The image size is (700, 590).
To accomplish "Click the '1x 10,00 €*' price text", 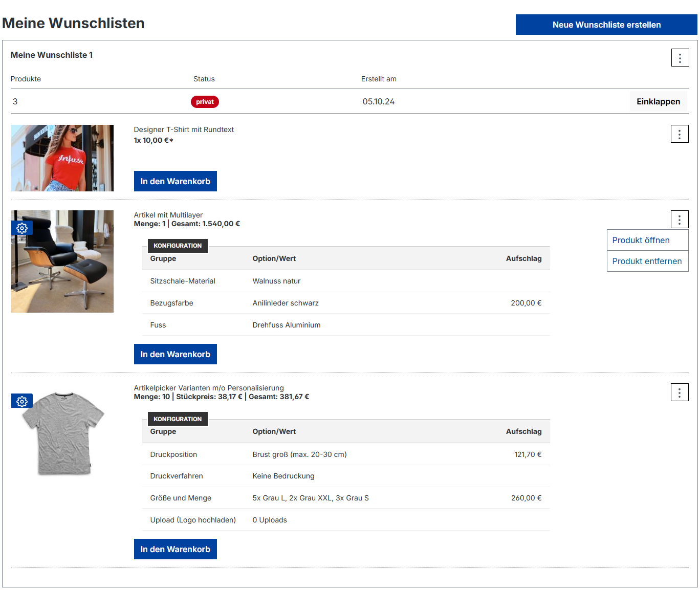I will pos(154,140).
